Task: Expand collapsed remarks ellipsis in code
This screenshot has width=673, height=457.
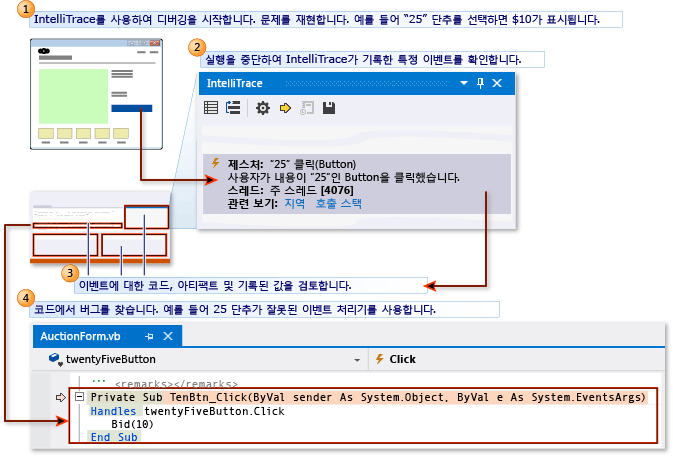Action: 98,381
